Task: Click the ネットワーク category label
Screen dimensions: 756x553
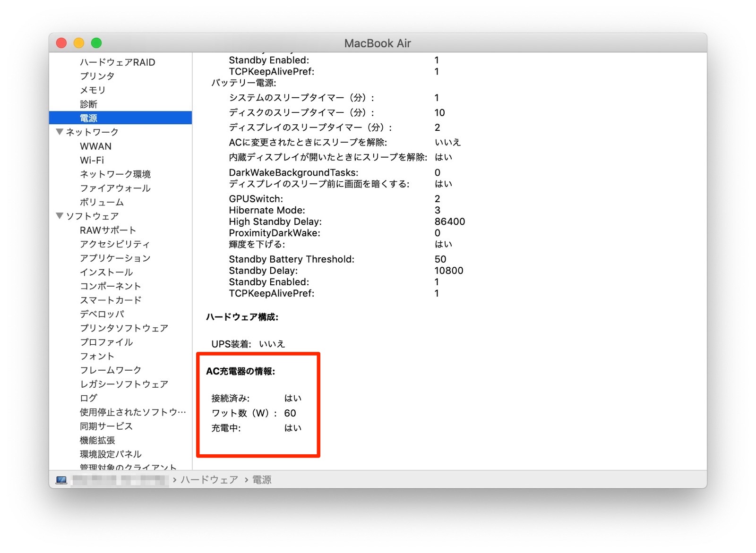Action: pyautogui.click(x=92, y=132)
